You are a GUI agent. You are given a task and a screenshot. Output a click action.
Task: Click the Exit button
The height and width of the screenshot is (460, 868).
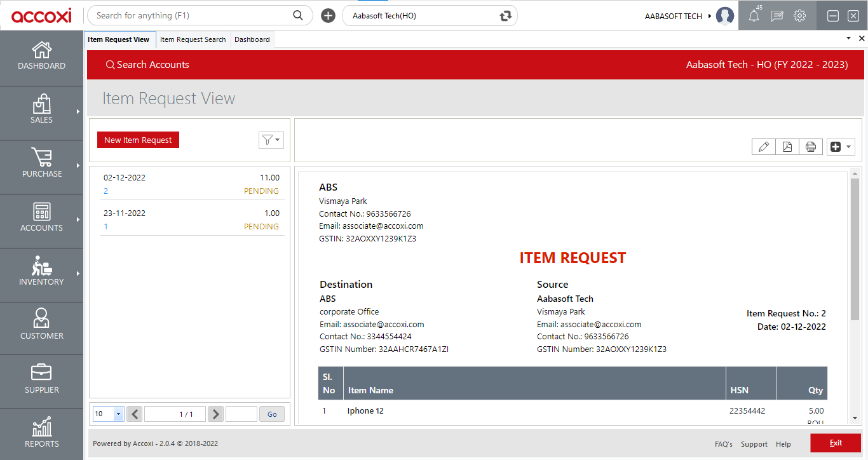pos(836,443)
